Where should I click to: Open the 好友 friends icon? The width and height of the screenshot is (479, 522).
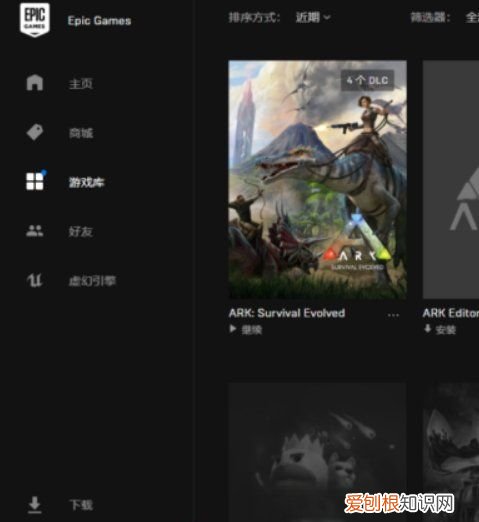tap(35, 231)
